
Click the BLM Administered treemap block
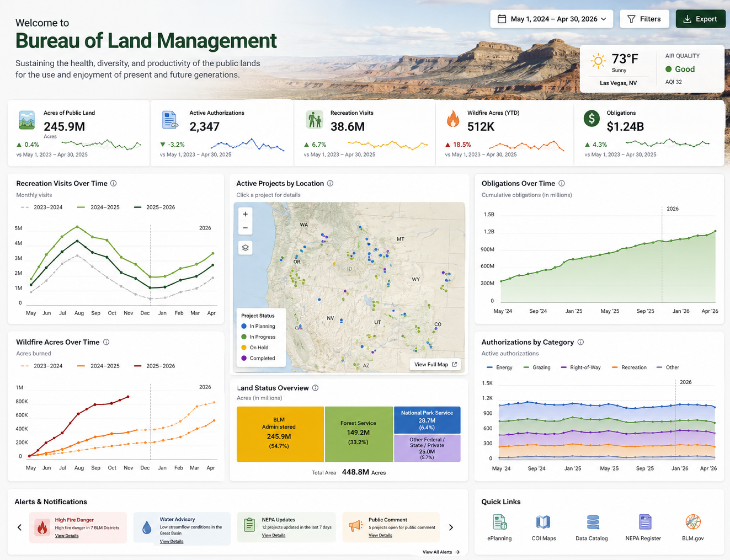(280, 434)
